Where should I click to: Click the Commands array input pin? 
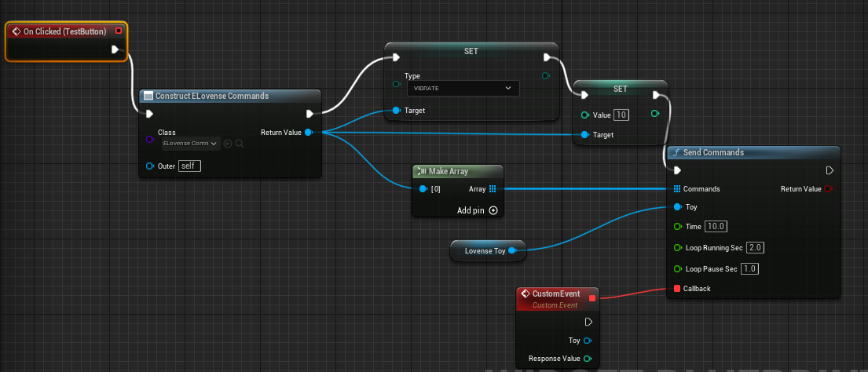(x=677, y=189)
